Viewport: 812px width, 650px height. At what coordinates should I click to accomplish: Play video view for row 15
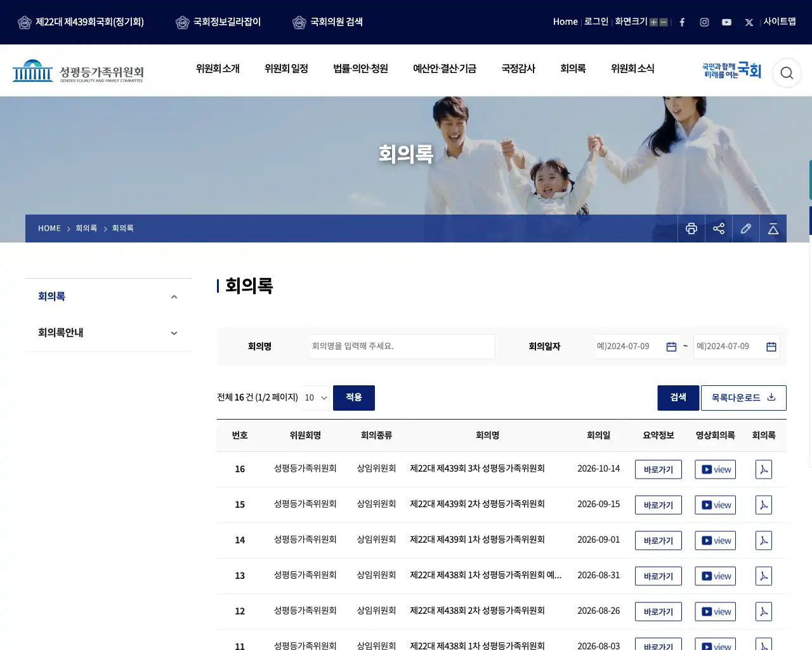click(716, 505)
